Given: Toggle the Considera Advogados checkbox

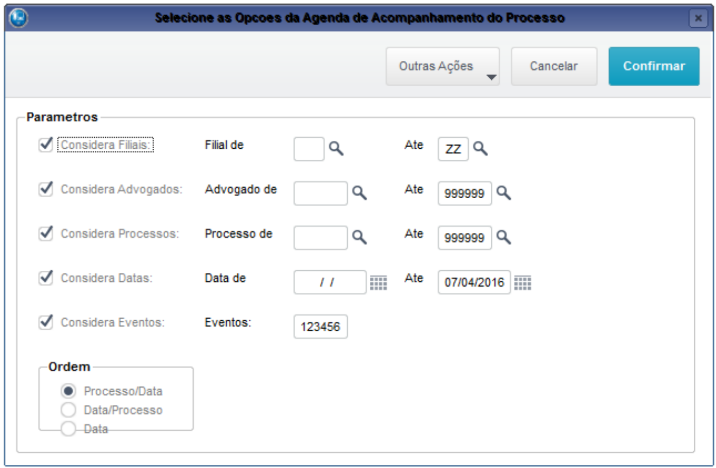Looking at the screenshot, I should pos(45,188).
